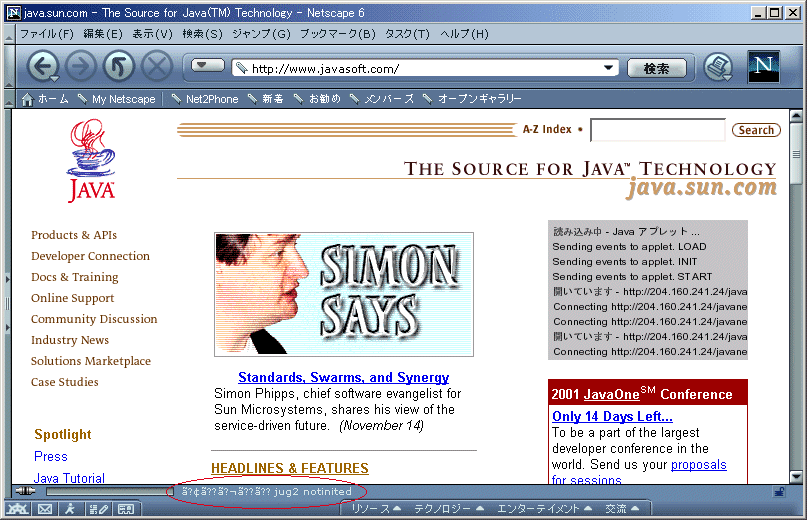The image size is (807, 520).
Task: Open the Docs & Training nav link
Action: click(x=75, y=278)
